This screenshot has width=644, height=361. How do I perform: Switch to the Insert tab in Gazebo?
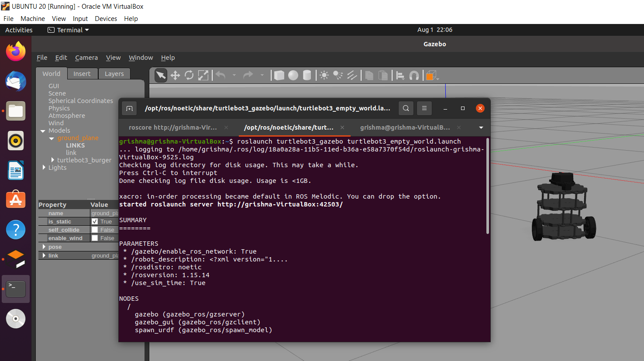click(83, 73)
